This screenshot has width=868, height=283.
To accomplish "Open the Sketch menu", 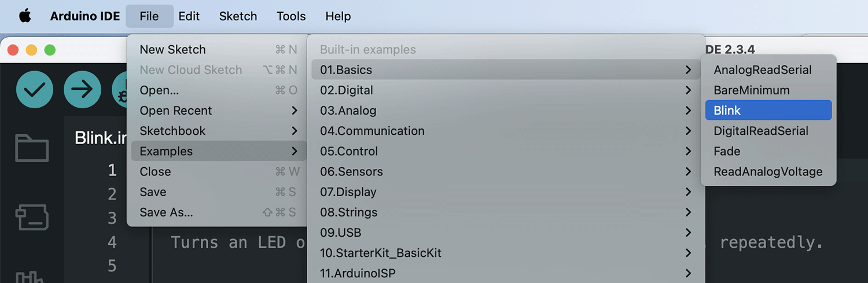I will point(238,16).
